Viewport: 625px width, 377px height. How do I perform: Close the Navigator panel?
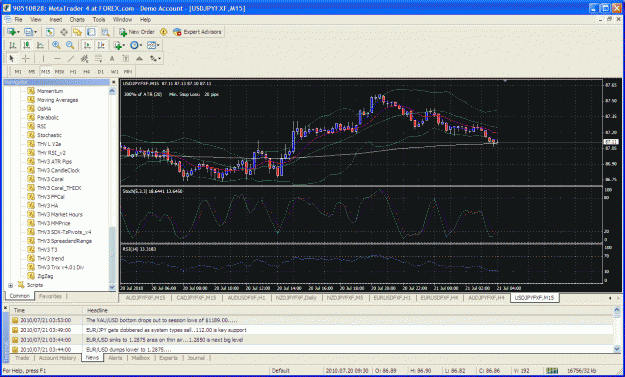114,82
